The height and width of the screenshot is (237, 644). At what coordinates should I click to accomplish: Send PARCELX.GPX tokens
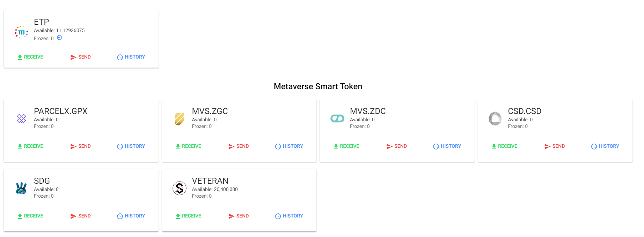[81, 146]
